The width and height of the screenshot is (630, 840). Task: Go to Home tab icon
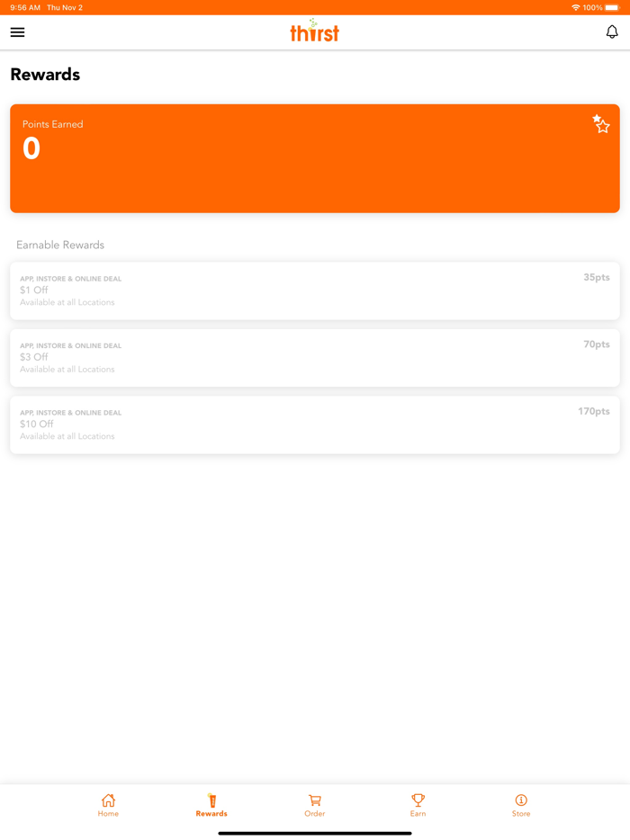[108, 800]
